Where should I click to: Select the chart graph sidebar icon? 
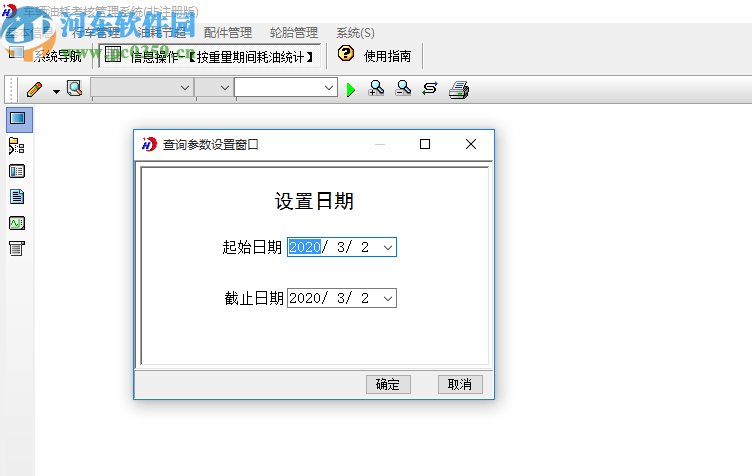click(17, 223)
